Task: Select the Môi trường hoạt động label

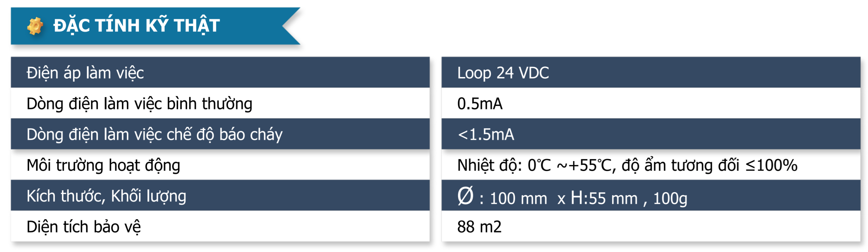Action: pyautogui.click(x=103, y=165)
